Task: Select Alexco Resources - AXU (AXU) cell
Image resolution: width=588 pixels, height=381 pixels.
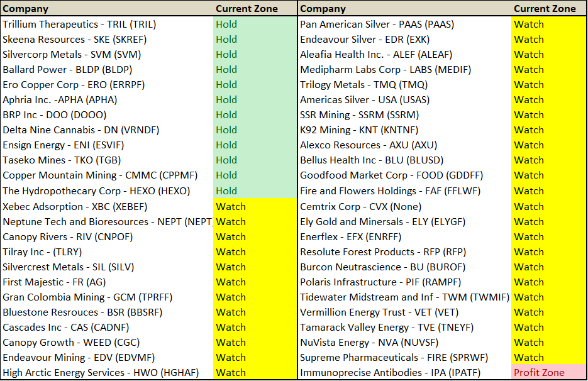Action: [404, 145]
